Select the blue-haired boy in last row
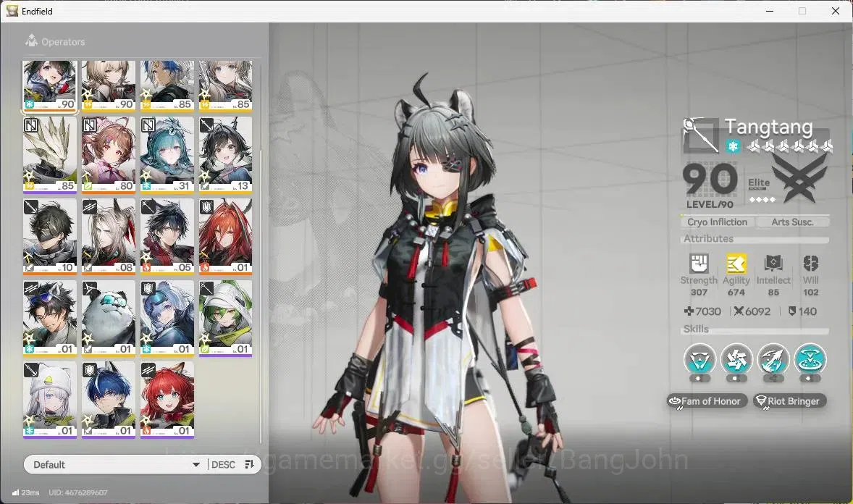Screen dimensions: 853x504 click(x=109, y=400)
